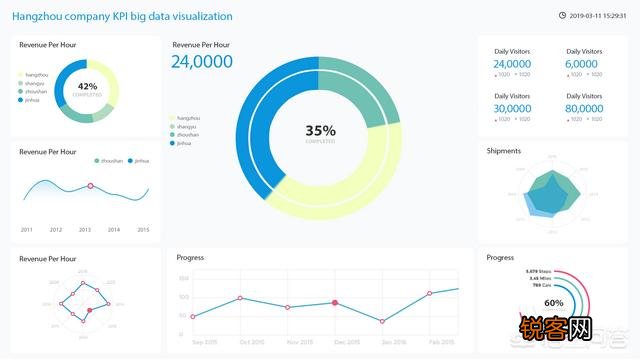Click the pink marker on revenue line chart
This screenshot has height=360, width=640.
[91, 186]
